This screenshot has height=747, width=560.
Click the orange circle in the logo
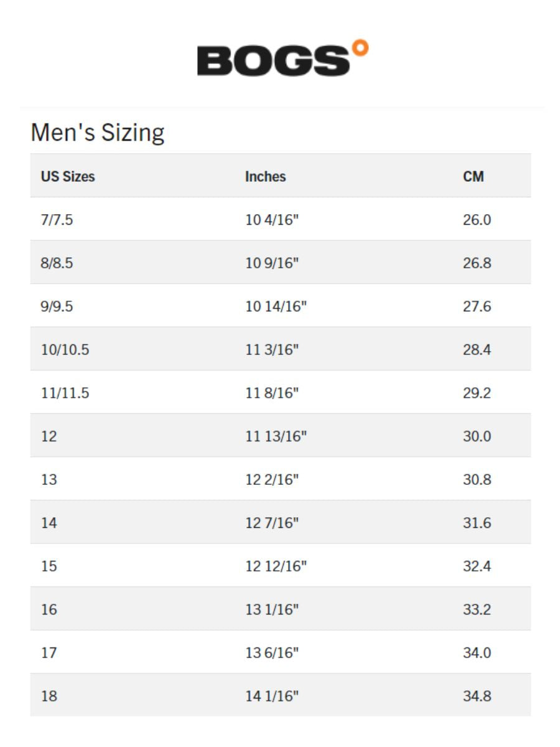tap(360, 48)
